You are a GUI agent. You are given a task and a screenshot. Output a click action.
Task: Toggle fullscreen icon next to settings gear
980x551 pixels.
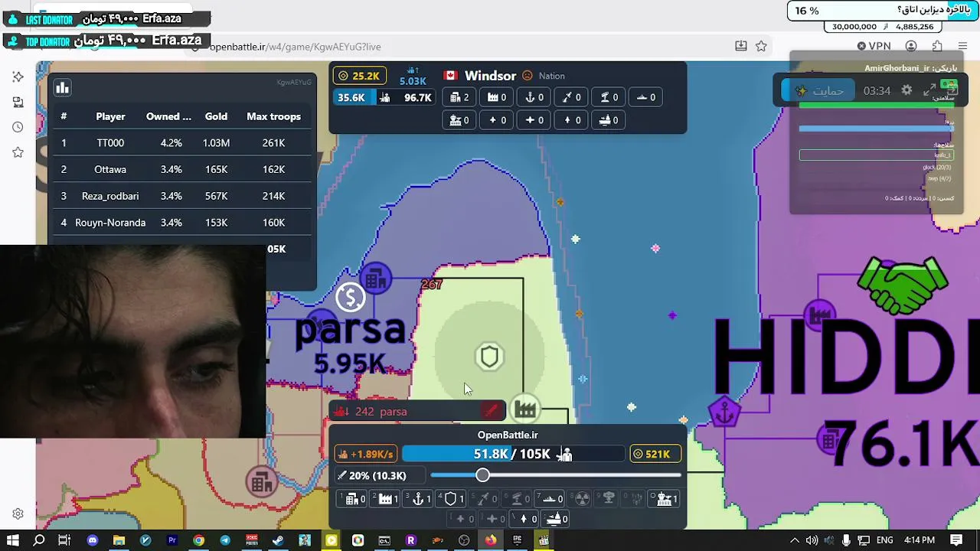(929, 90)
